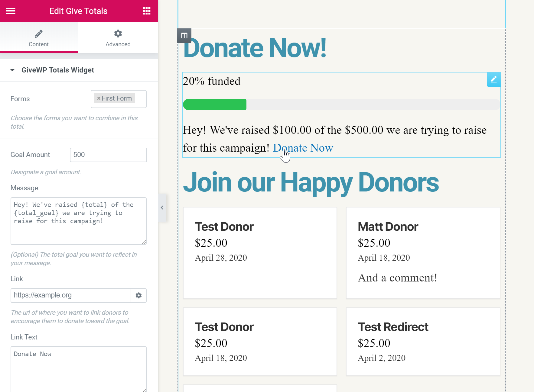The image size is (534, 392).
Task: Open the Elementor hamburger menu
Action: pos(11,11)
